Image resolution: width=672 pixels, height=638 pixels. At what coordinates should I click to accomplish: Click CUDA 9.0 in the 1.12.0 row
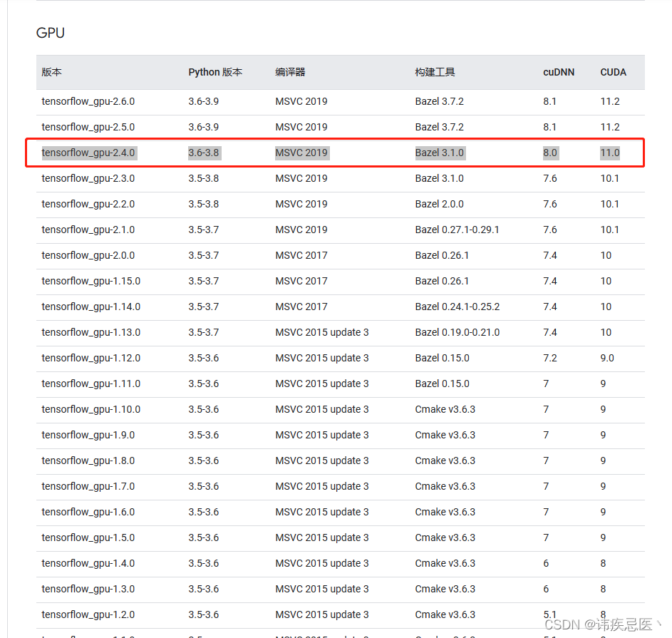[607, 358]
